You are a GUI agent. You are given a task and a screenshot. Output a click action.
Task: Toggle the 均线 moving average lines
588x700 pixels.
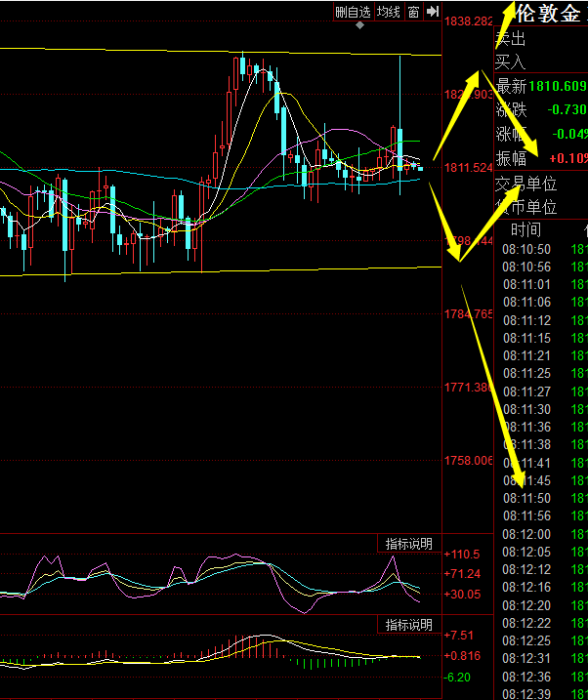pyautogui.click(x=389, y=12)
